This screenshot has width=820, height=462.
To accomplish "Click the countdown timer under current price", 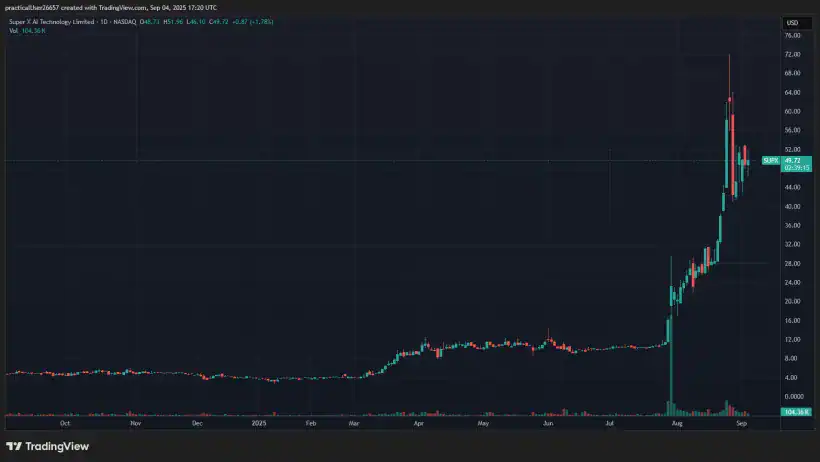I will point(797,166).
